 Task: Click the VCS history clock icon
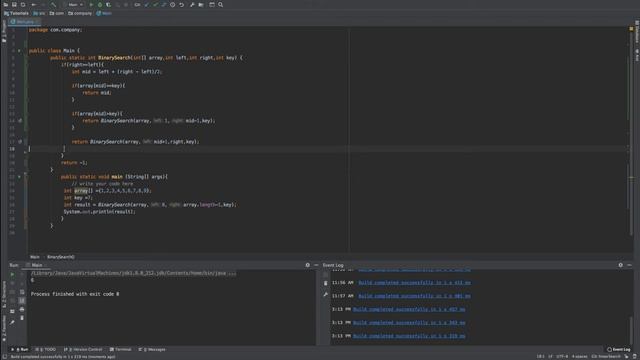tap(173, 4)
